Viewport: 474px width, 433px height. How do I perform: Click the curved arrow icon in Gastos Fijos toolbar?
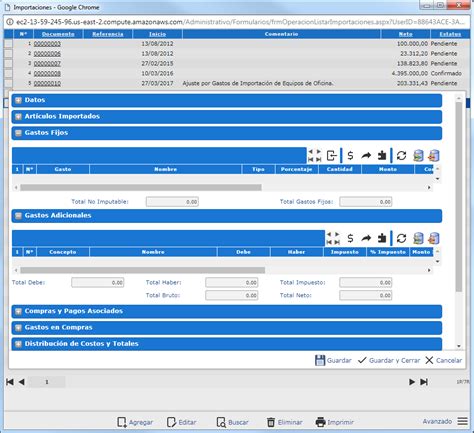point(366,155)
